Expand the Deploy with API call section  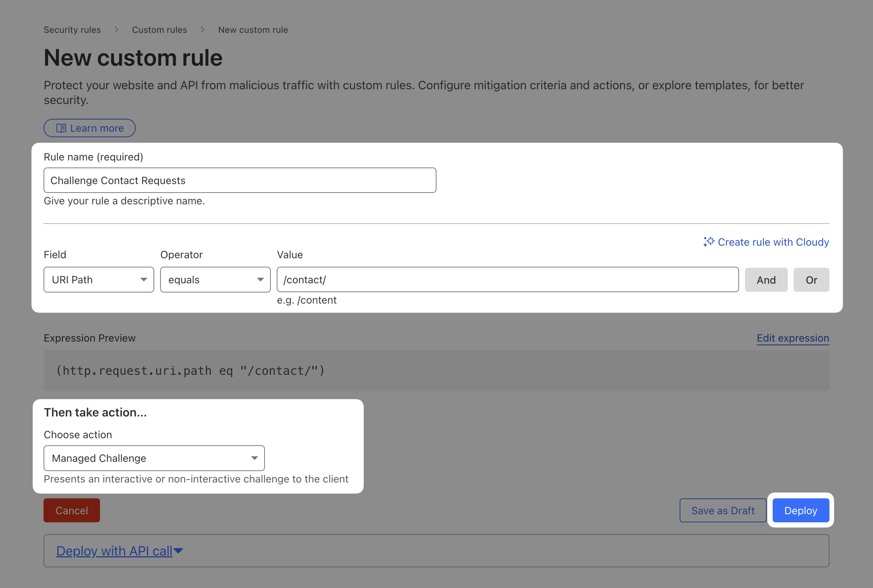[120, 551]
